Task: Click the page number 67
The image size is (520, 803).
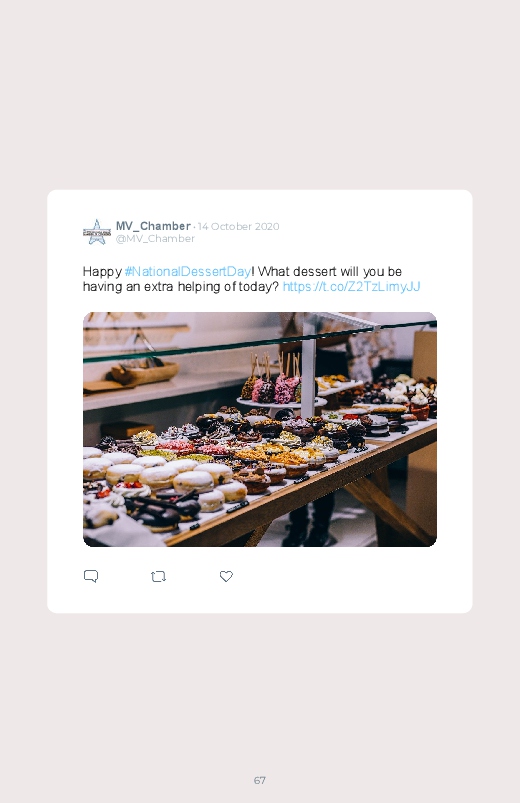Action: tap(260, 780)
